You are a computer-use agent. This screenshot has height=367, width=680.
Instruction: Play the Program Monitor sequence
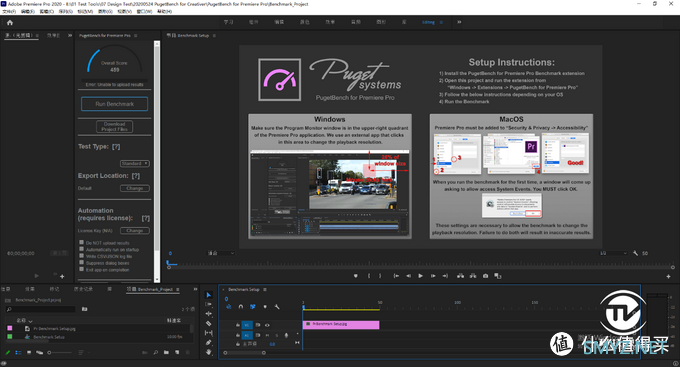pos(420,276)
